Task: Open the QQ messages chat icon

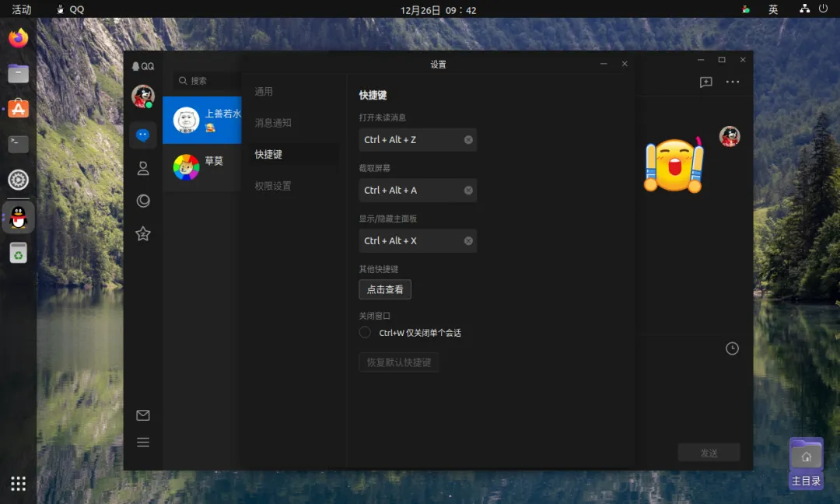Action: (142, 135)
